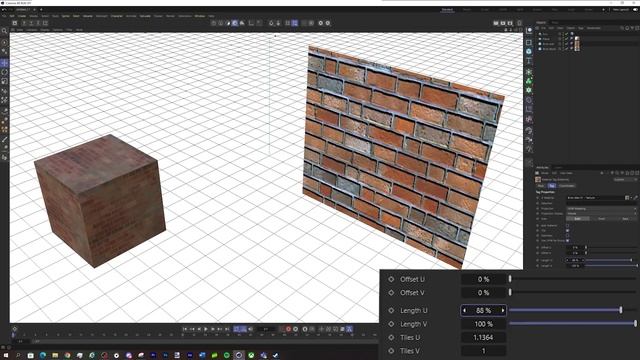Image resolution: width=640 pixels, height=360 pixels.
Task: Select the Rotate tool in left palette
Action: (4, 72)
